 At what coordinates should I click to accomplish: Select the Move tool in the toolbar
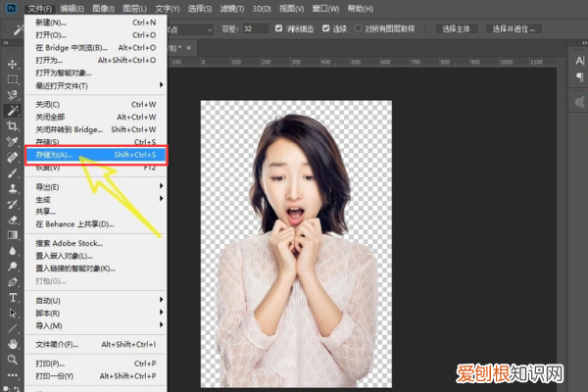13,64
